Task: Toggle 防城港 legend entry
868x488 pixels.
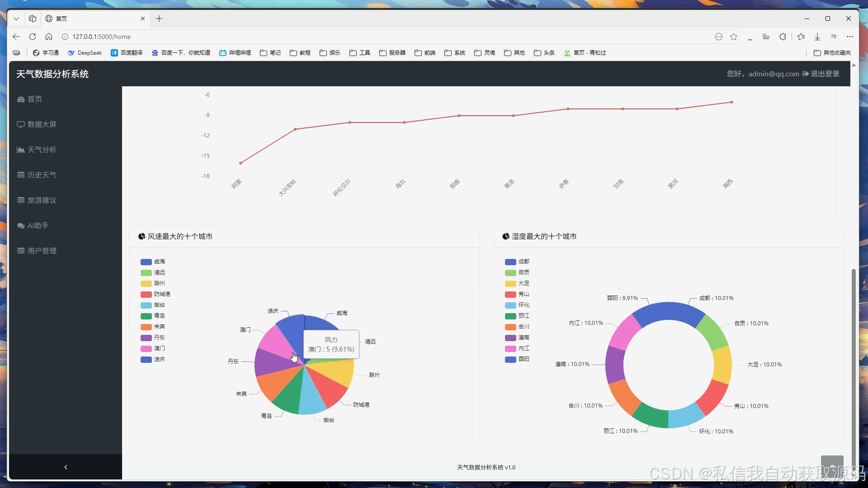Action: click(x=156, y=294)
